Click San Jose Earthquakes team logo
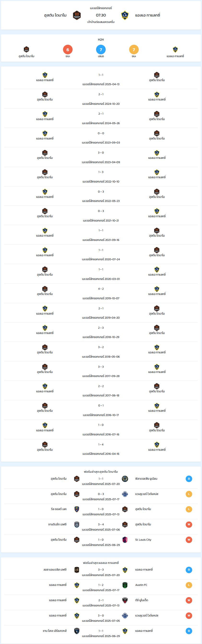 [77, 631]
